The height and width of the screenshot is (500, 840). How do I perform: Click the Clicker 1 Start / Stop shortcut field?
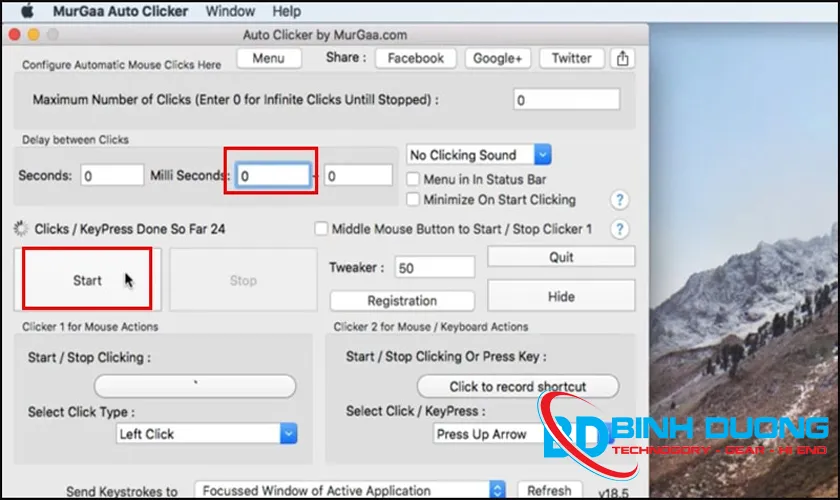195,386
